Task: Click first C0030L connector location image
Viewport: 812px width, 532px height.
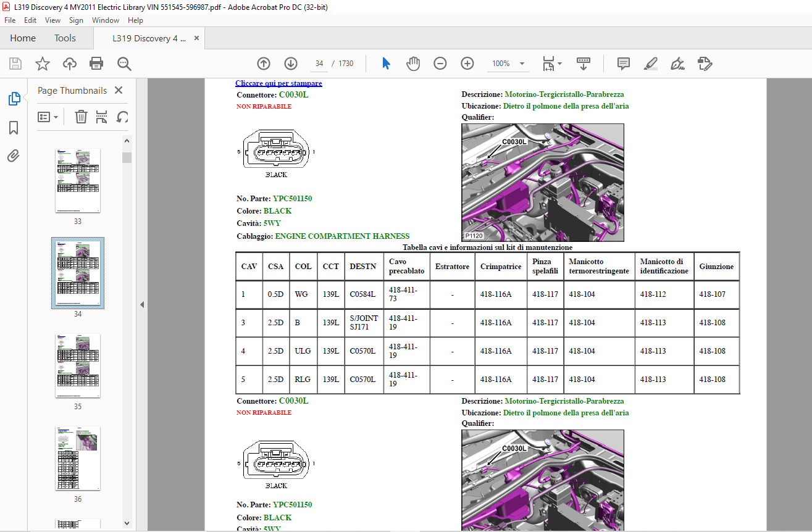Action: (x=543, y=182)
